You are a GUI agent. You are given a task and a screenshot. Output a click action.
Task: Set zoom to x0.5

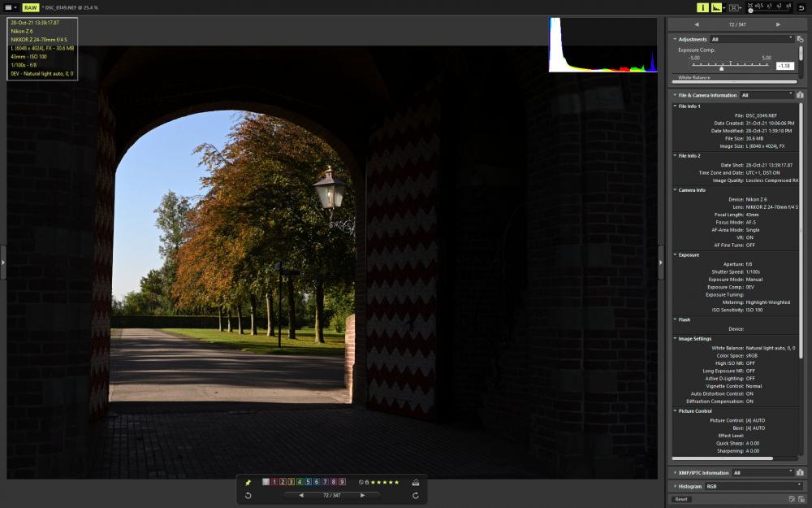(x=759, y=6)
